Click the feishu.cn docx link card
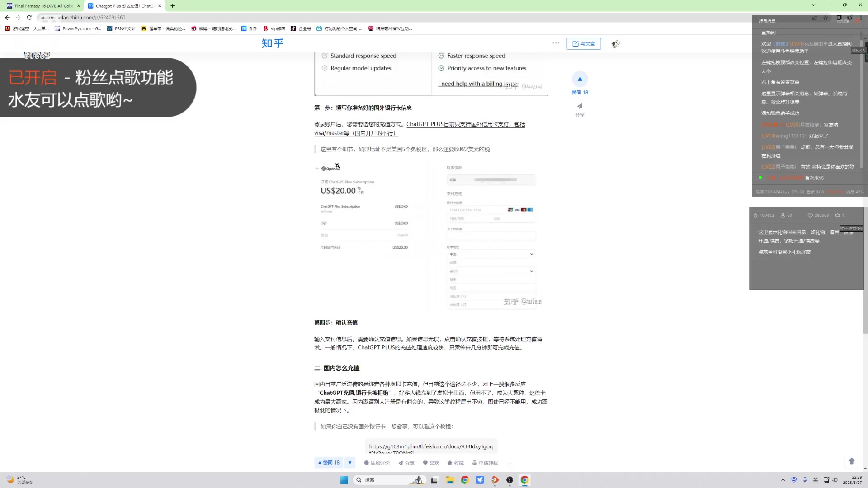This screenshot has width=868, height=488. point(431,446)
